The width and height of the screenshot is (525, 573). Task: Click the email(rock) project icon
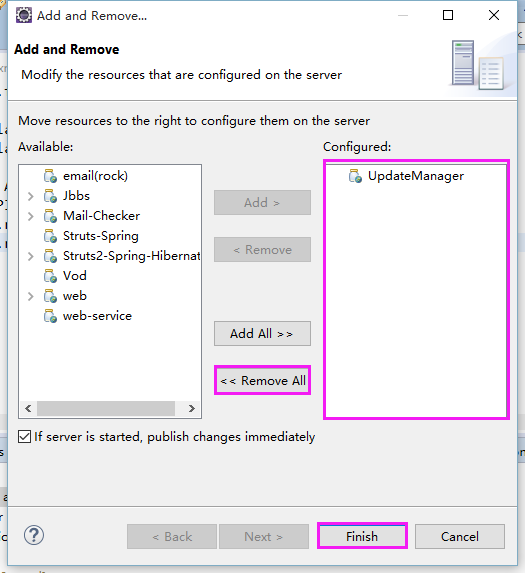point(50,176)
